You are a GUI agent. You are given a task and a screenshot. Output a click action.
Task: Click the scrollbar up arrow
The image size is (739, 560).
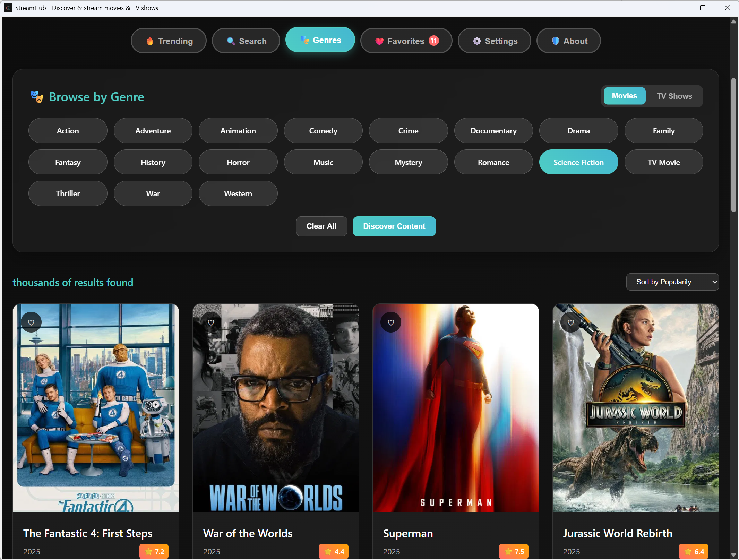(733, 21)
